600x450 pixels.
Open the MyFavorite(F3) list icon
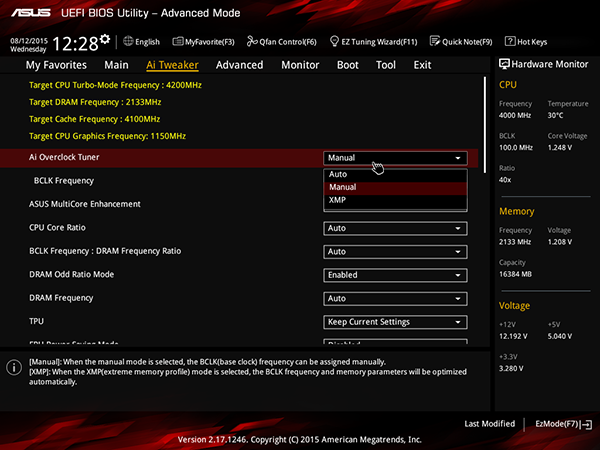[178, 41]
